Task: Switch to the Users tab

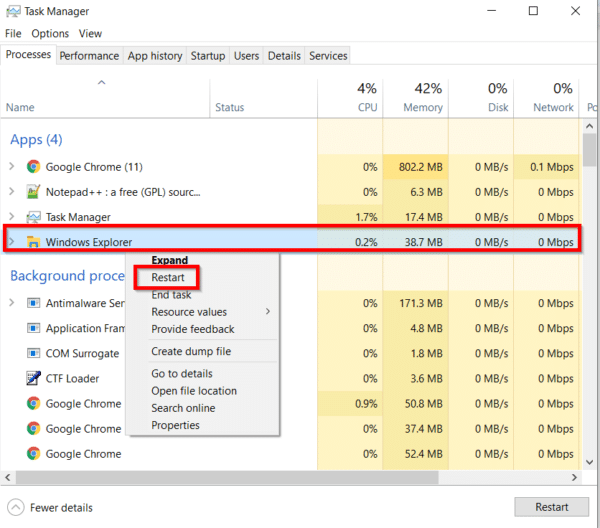Action: click(x=246, y=56)
